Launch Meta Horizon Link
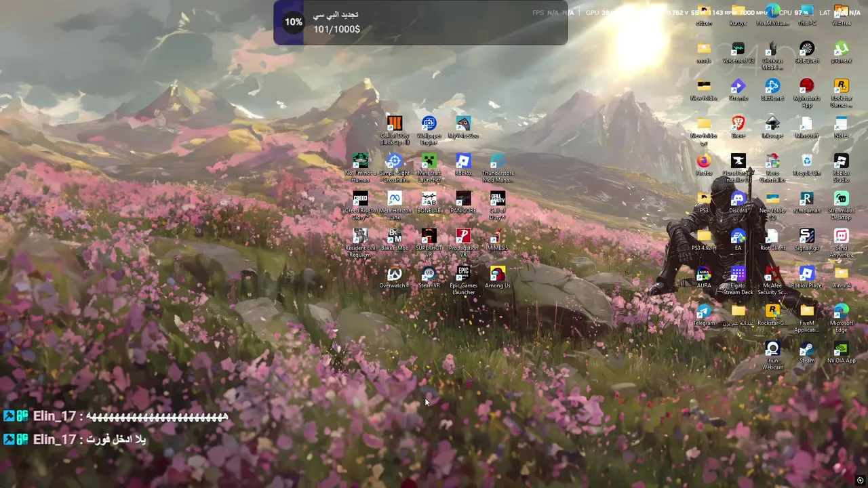This screenshot has width=868, height=488. coord(394,198)
